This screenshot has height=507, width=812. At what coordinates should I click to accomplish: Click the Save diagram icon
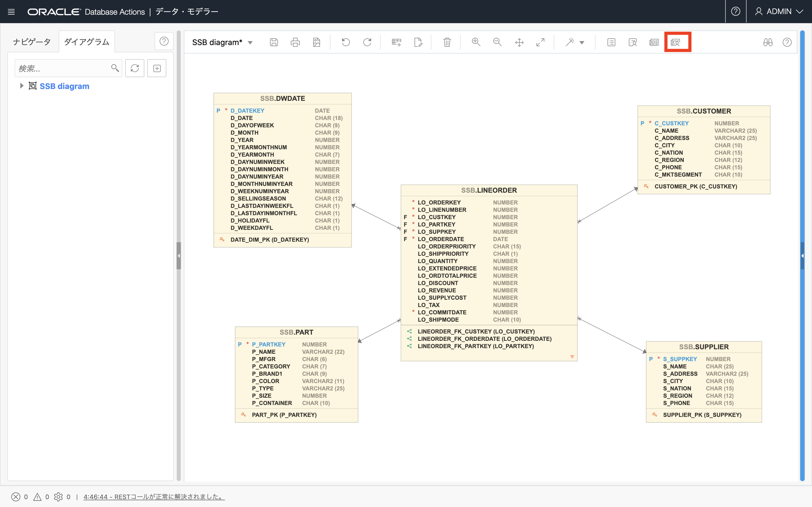coord(274,42)
